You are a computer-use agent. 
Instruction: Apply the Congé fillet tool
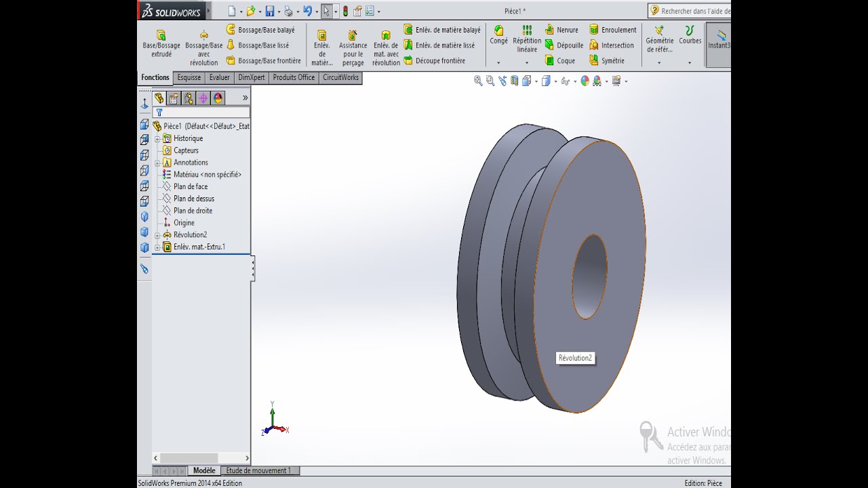tap(498, 35)
